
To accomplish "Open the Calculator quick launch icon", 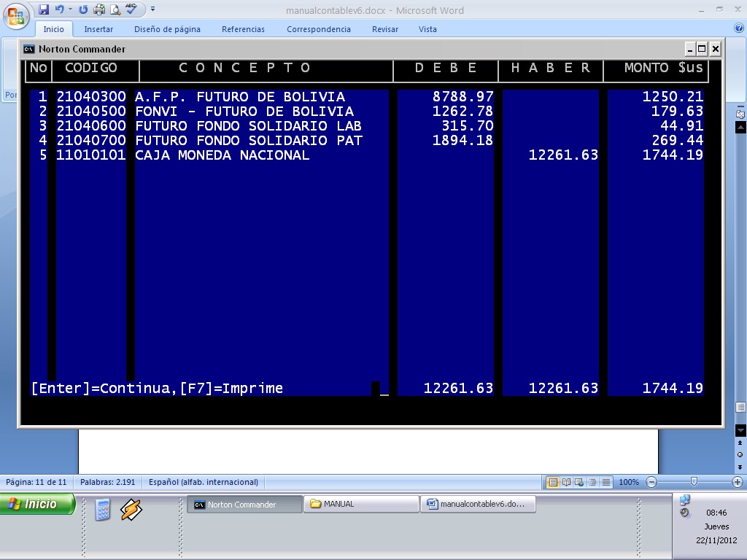I will [103, 510].
